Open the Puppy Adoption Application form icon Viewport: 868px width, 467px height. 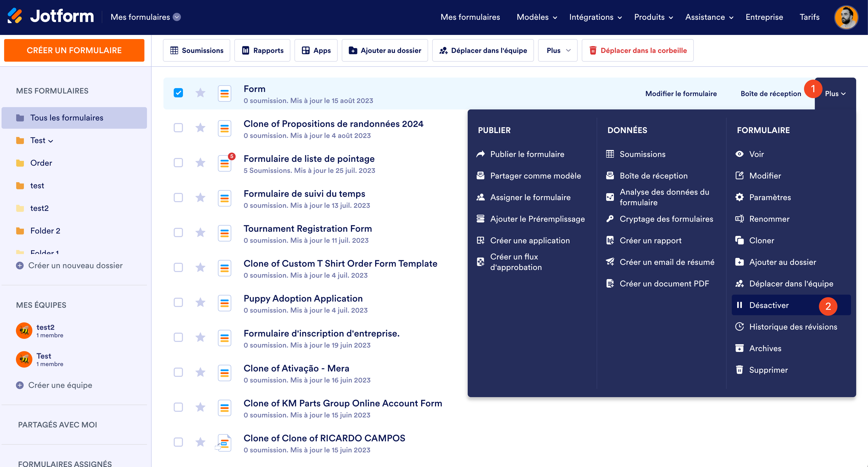[224, 303]
